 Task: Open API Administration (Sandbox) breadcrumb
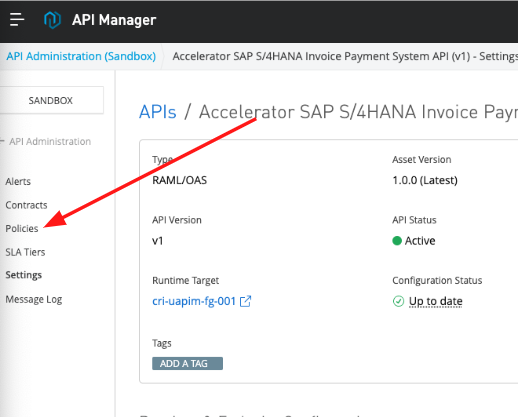(81, 56)
